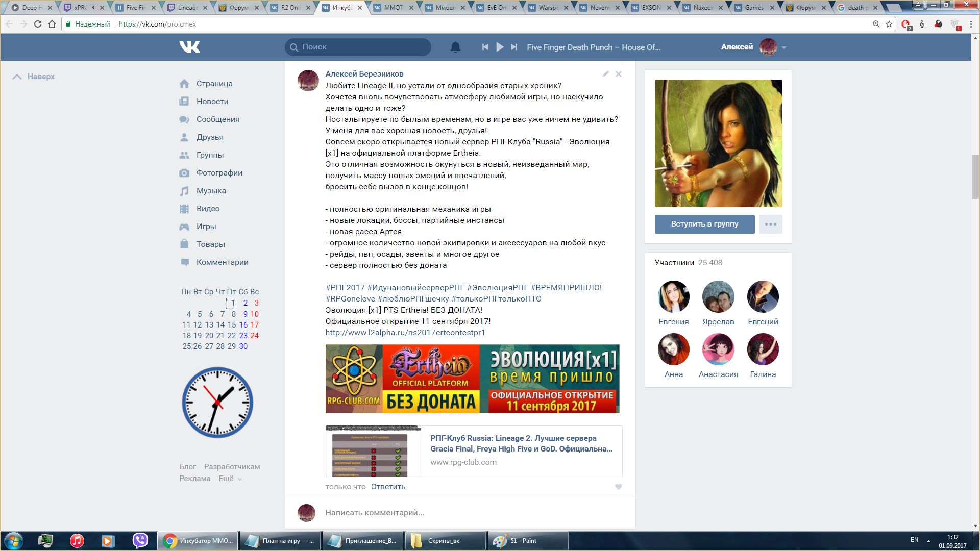Viewport: 980px width, 551px height.
Task: Open the Реклама footer link
Action: (x=195, y=479)
